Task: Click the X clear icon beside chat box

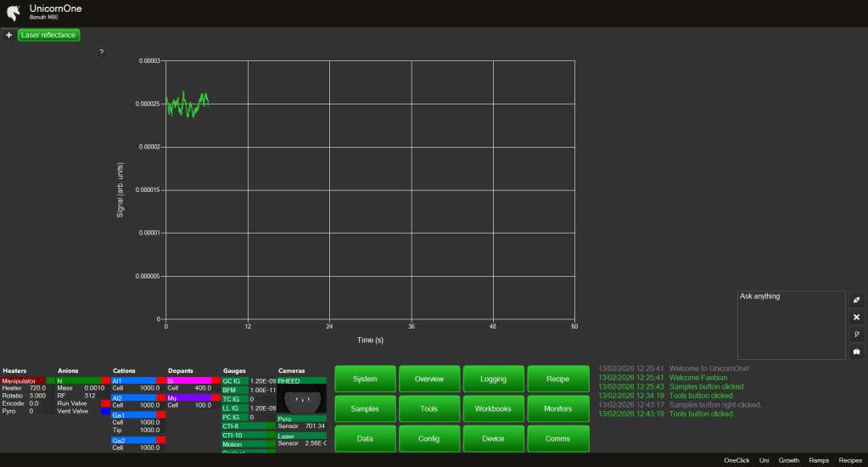Action: (856, 317)
